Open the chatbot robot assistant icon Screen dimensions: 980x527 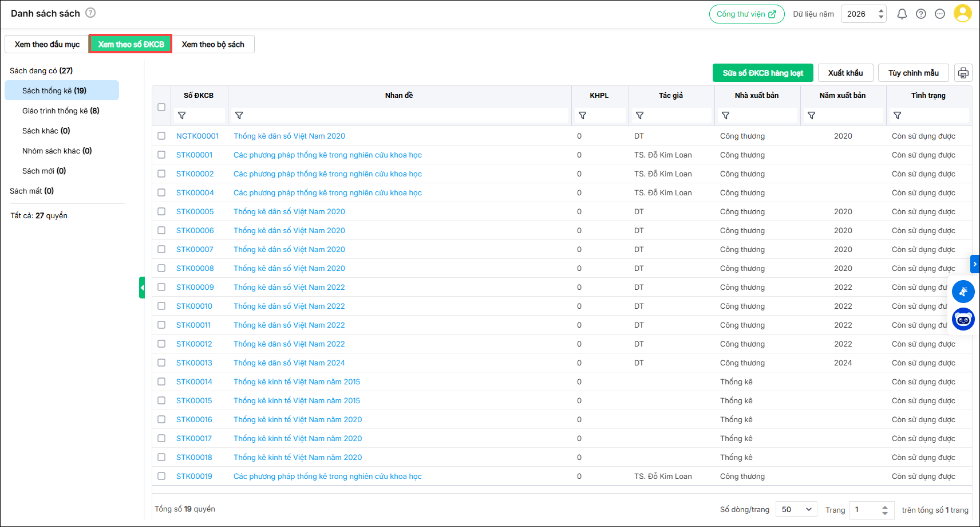[x=963, y=319]
